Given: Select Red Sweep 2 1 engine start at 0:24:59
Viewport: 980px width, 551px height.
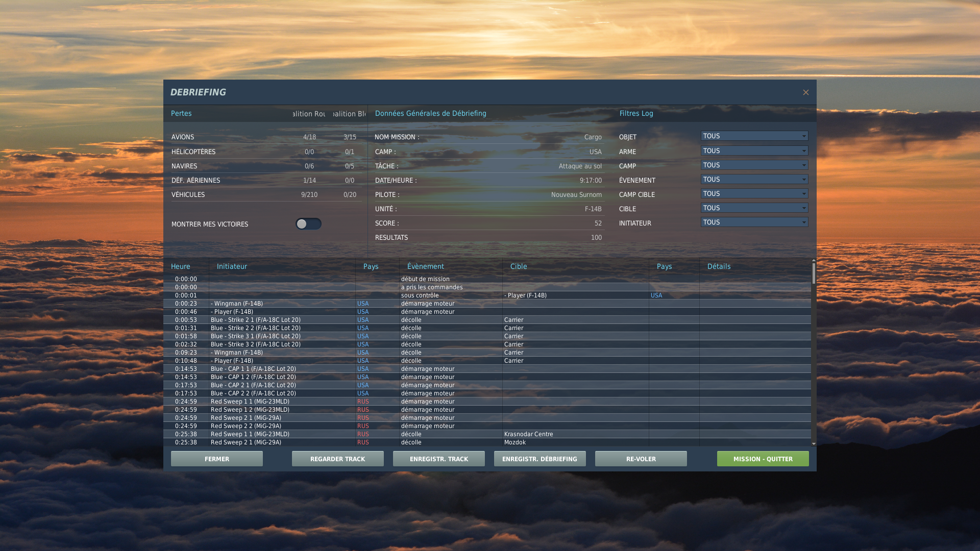Looking at the screenshot, I should 487,418.
